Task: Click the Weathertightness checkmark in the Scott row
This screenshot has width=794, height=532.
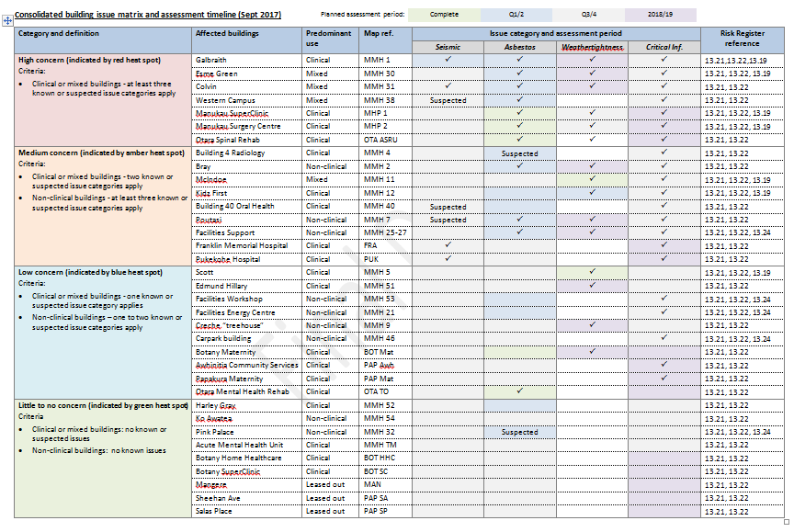Action: 592,272
